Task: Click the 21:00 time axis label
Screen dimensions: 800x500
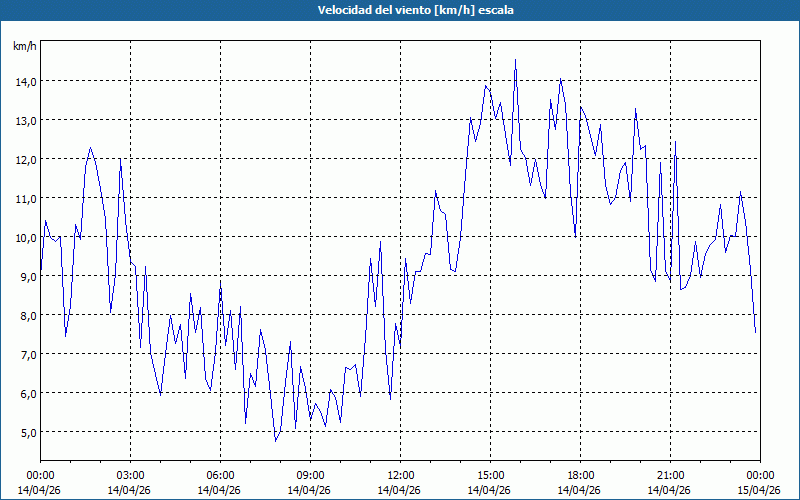Action: 670,475
